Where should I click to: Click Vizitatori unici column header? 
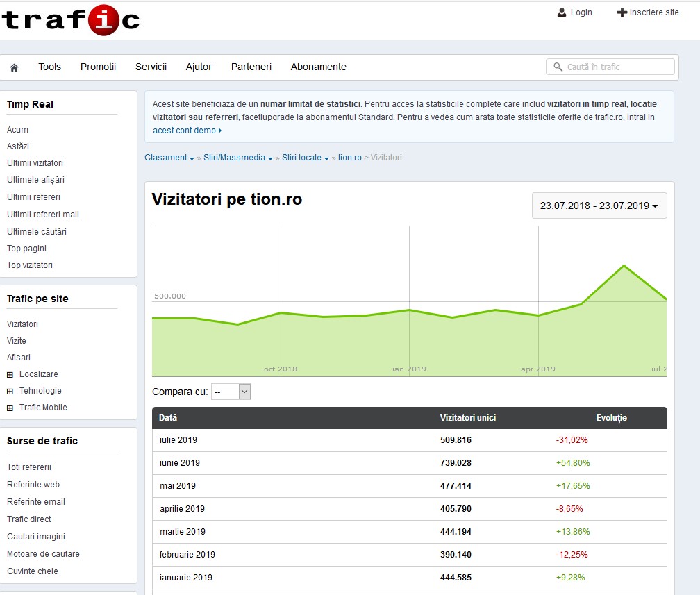coord(468,418)
